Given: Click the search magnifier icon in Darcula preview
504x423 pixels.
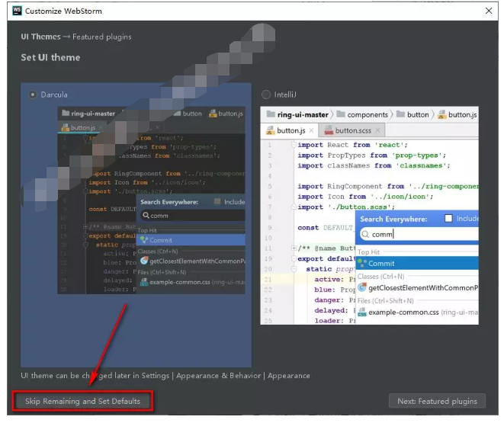Looking at the screenshot, I should [x=146, y=215].
